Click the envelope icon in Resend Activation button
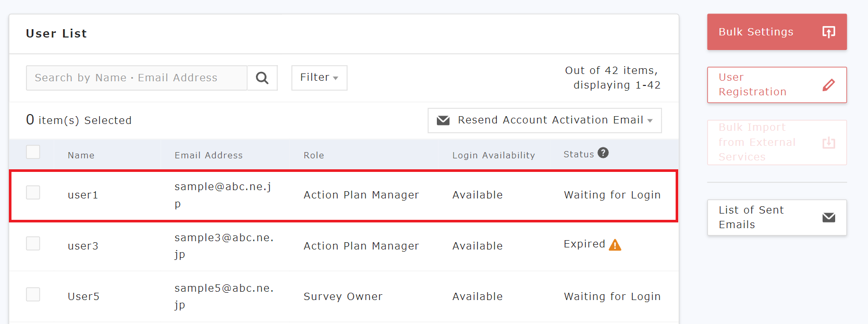This screenshot has height=324, width=868. coord(443,120)
